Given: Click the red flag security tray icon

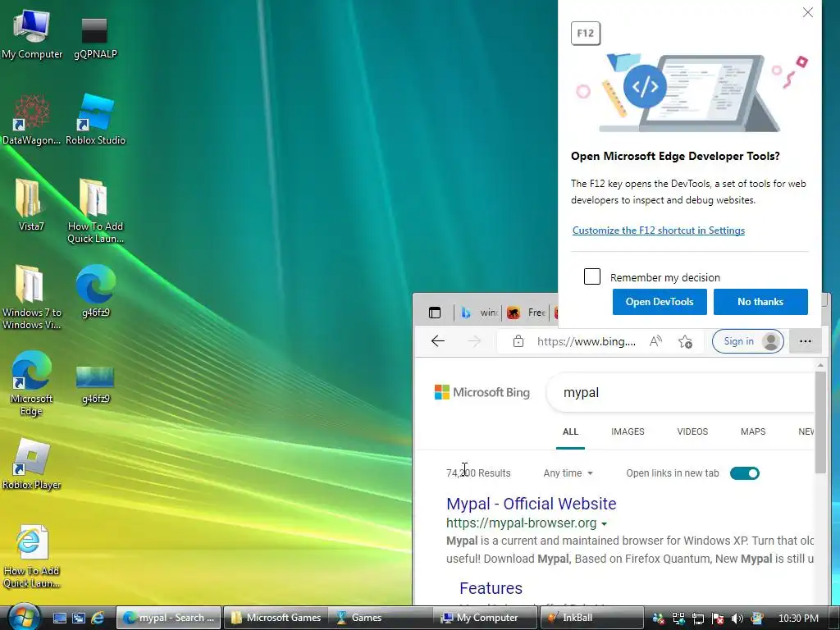Looking at the screenshot, I should point(717,619).
